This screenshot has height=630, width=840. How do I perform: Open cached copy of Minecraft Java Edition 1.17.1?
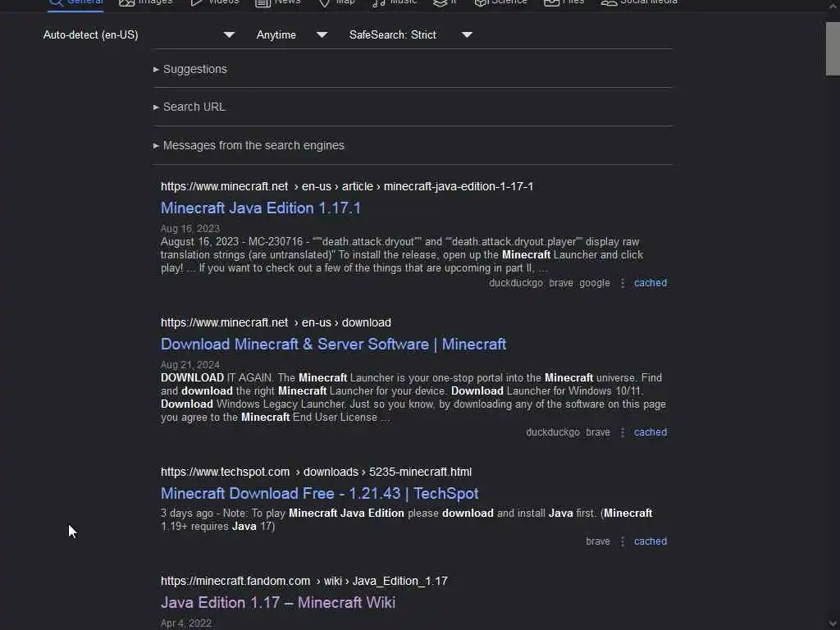[x=651, y=283]
